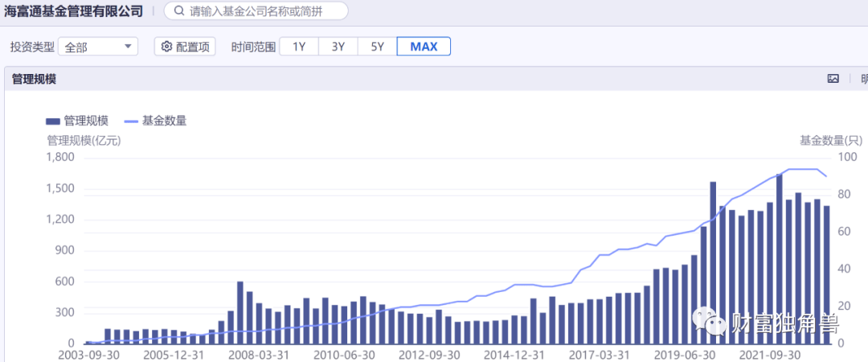Click the 2021-09-30 x-axis date label
This screenshot has width=868, height=362.
coord(769,355)
